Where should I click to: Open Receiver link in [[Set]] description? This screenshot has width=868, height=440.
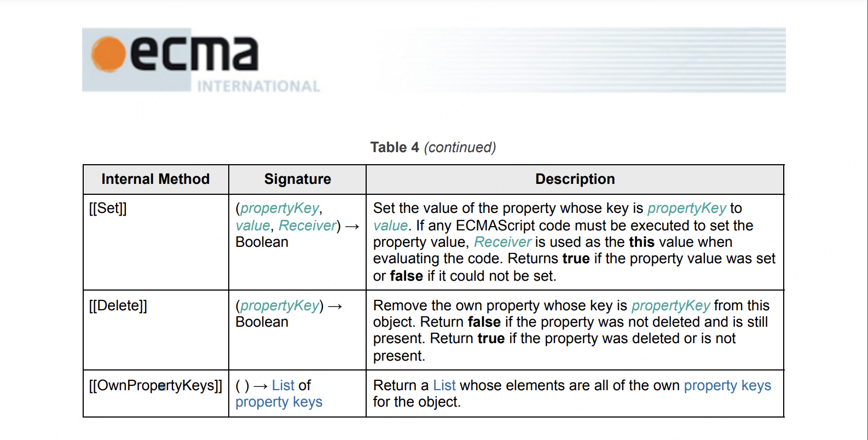[x=502, y=242]
